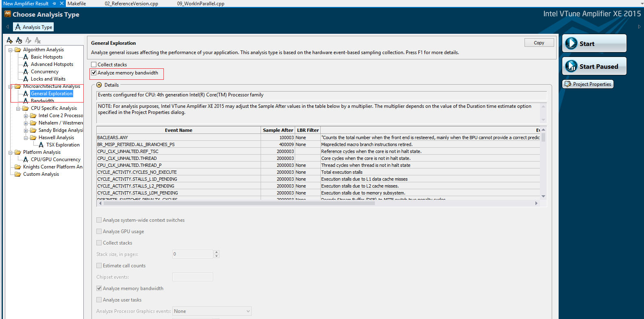644x319 pixels.
Task: Uncheck top Analyze memory bandwidth checkbox
Action: pos(94,73)
